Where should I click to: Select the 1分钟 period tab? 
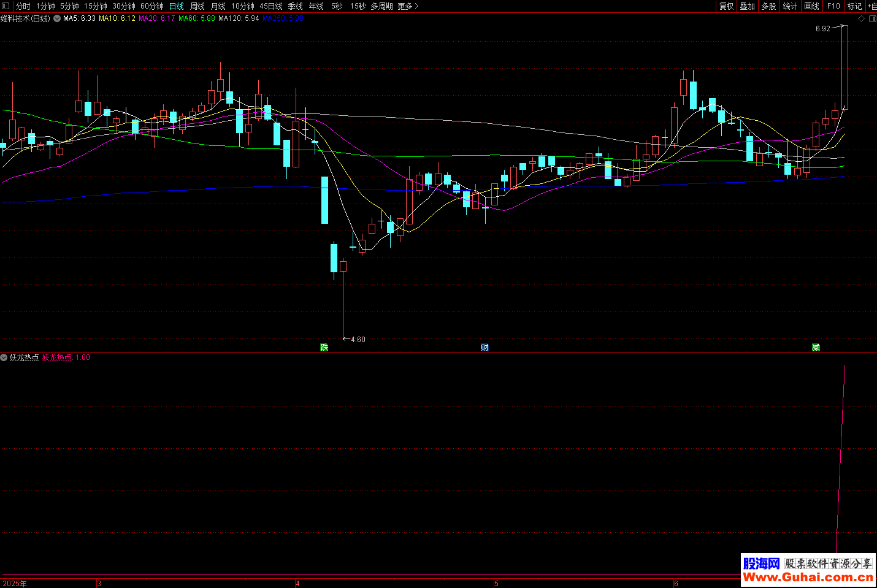pyautogui.click(x=45, y=6)
